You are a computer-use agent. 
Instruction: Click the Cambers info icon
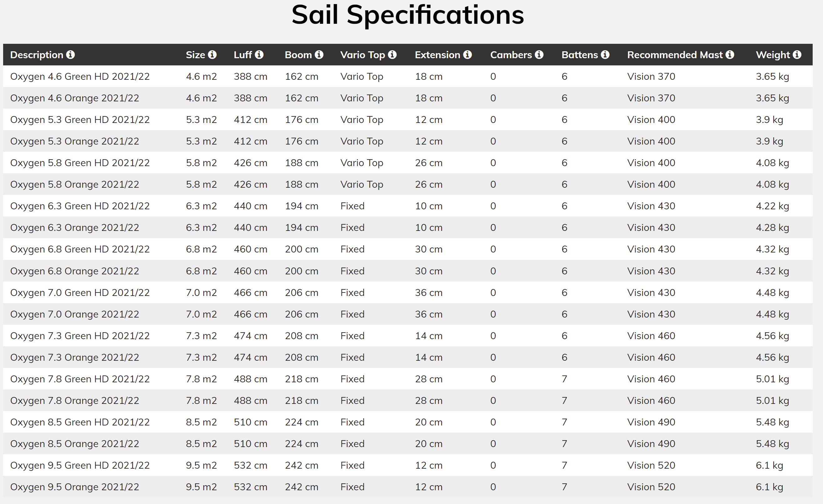[539, 54]
